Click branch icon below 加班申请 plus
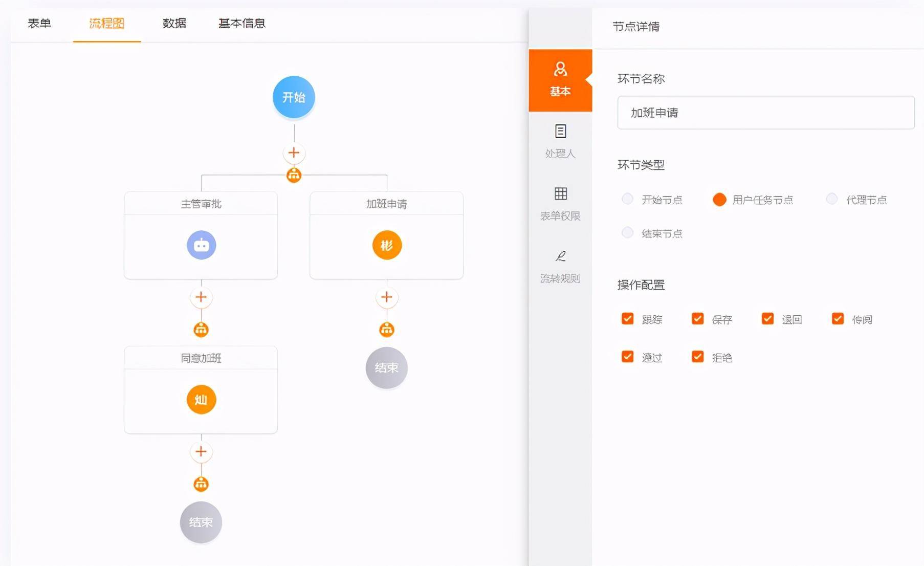 click(387, 330)
